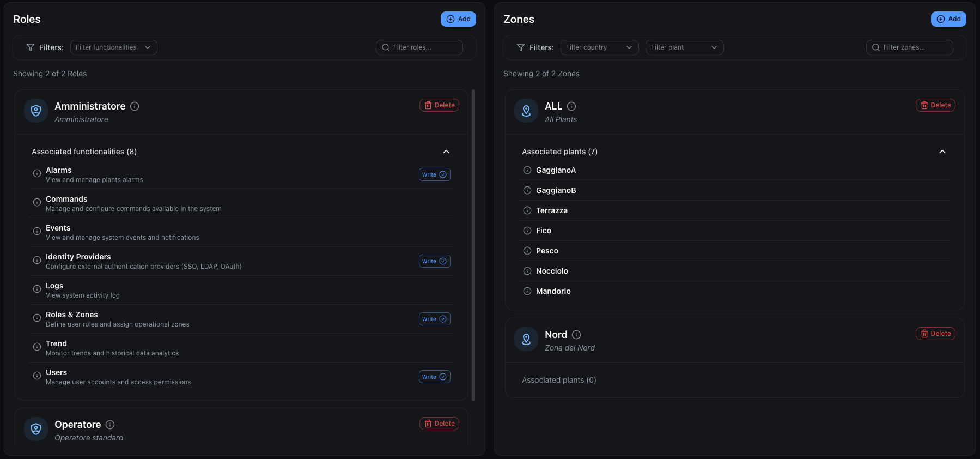Click the Add button in Roles panel

[458, 19]
